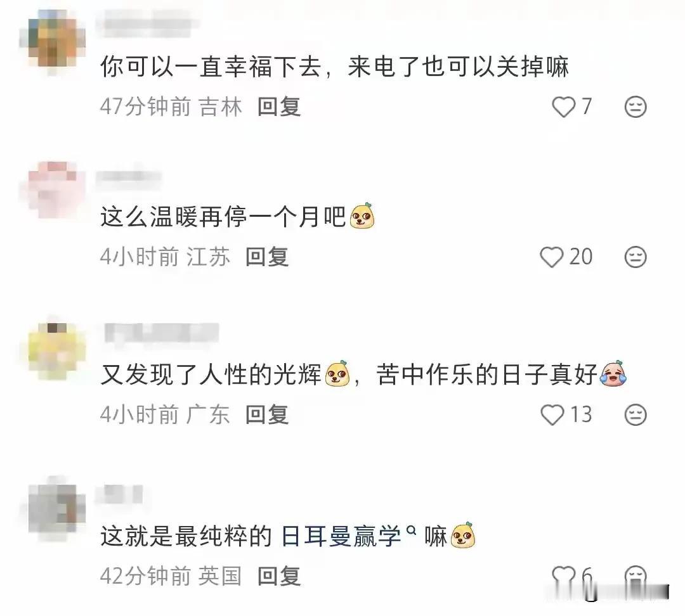Tap the dislike face icon on the 广东 comment
685x616 pixels.
click(x=635, y=414)
